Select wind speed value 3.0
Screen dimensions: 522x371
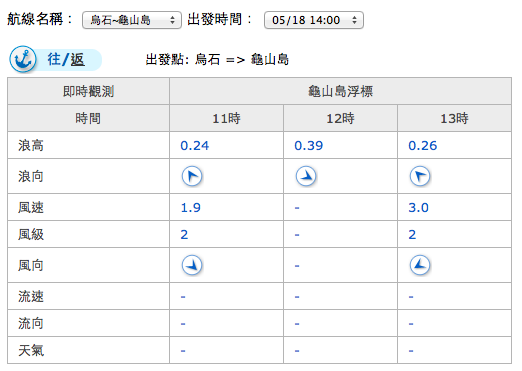click(x=419, y=208)
